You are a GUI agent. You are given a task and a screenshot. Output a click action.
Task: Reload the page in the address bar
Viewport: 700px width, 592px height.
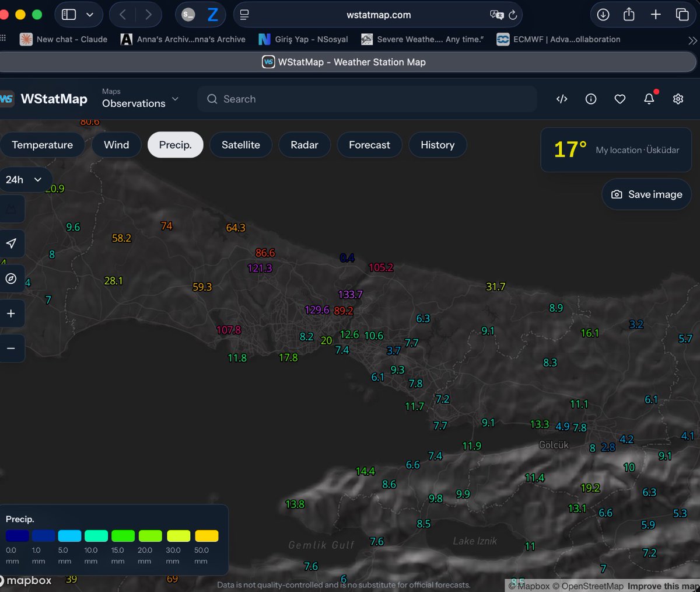coord(513,15)
